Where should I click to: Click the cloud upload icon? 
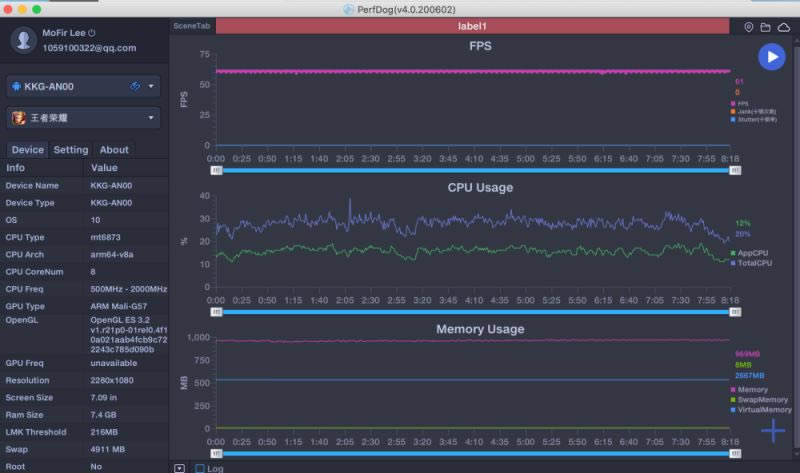click(783, 27)
